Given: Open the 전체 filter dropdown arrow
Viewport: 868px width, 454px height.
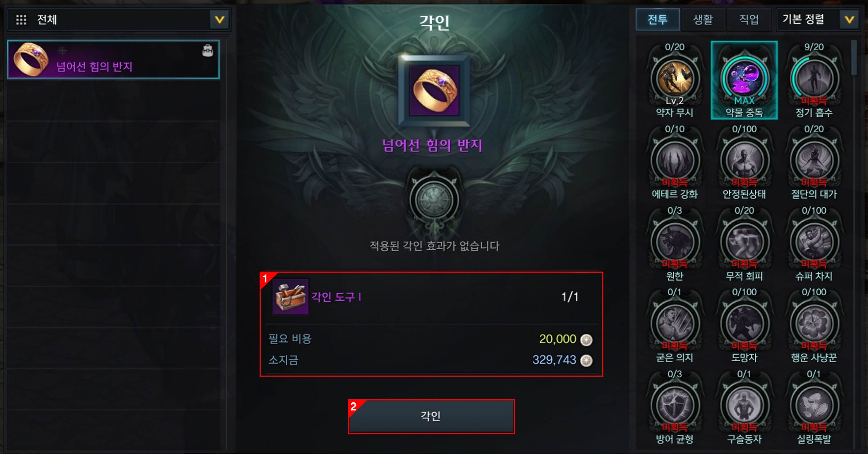Looking at the screenshot, I should click(x=219, y=20).
